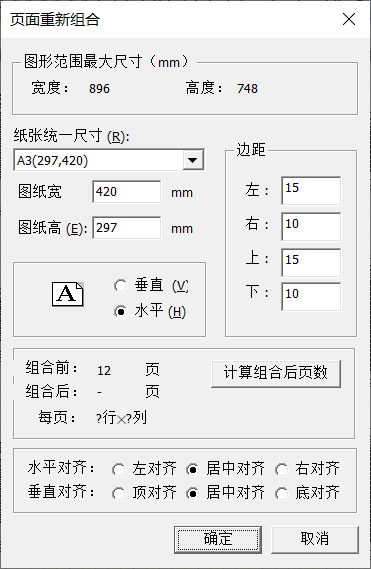Select the 水平 (H) orientation radio button
This screenshot has width=371, height=569.
point(121,312)
